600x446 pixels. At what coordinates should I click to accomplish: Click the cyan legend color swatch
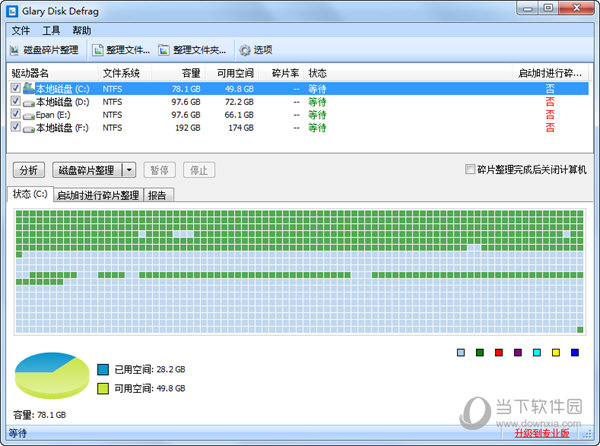point(537,352)
